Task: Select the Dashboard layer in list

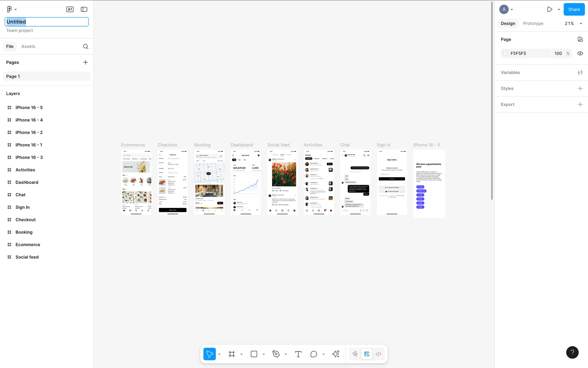Action: pyautogui.click(x=27, y=182)
